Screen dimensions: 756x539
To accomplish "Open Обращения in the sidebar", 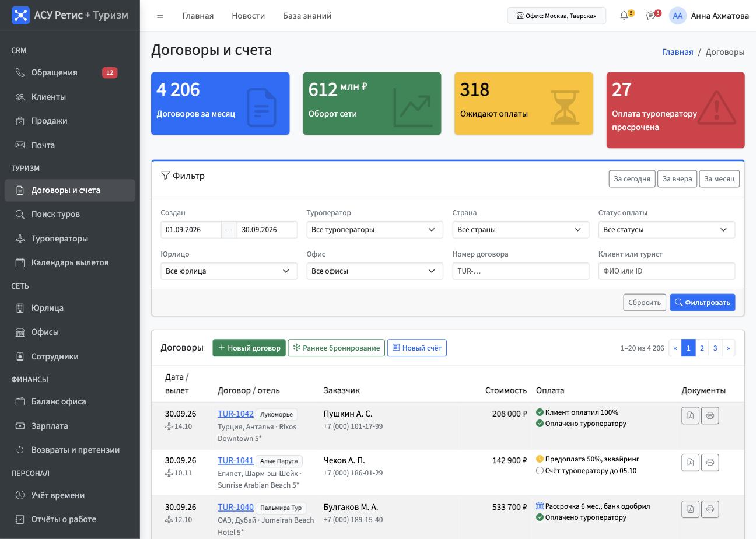I will [x=70, y=72].
